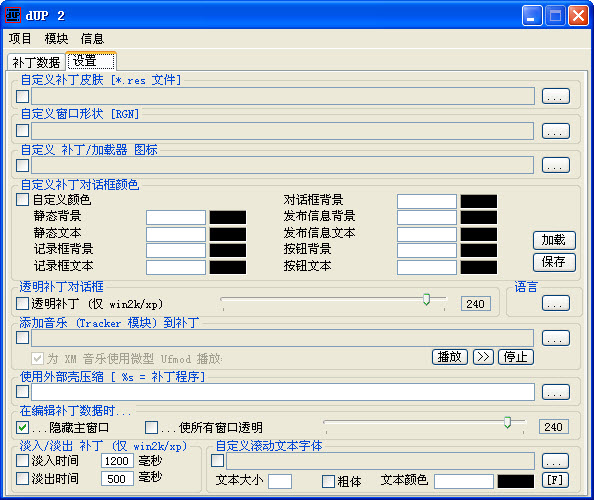Enable the 透明补丁 checkbox
Image resolution: width=594 pixels, height=500 pixels.
coord(23,303)
